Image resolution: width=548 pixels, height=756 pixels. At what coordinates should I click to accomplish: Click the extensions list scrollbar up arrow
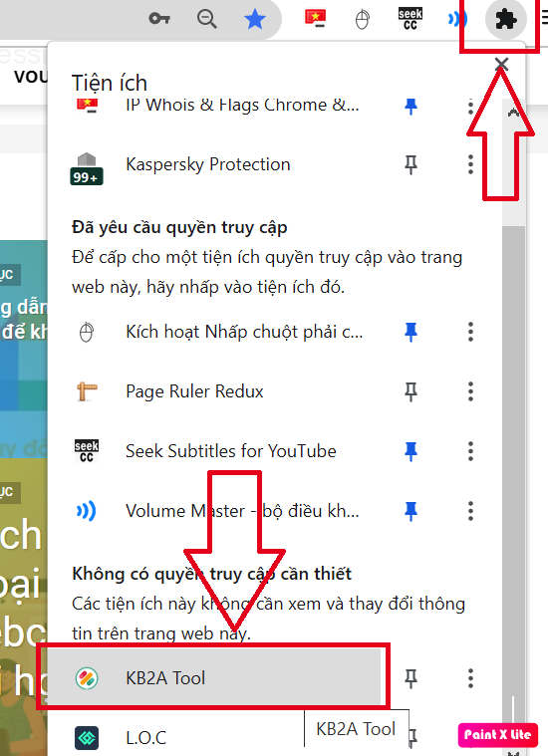tap(513, 113)
